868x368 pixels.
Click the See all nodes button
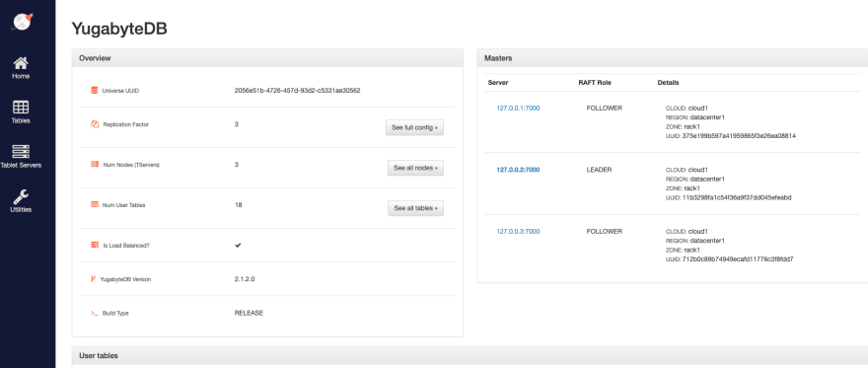click(415, 168)
